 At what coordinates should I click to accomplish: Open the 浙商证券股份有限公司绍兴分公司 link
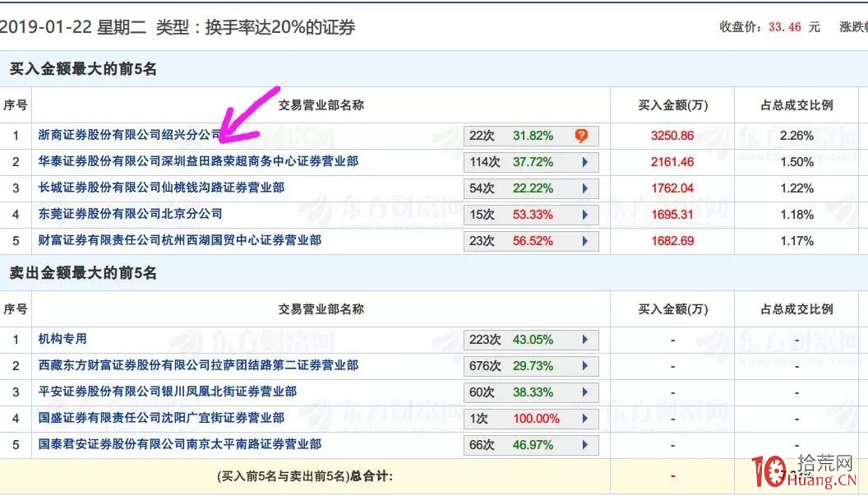click(x=130, y=135)
